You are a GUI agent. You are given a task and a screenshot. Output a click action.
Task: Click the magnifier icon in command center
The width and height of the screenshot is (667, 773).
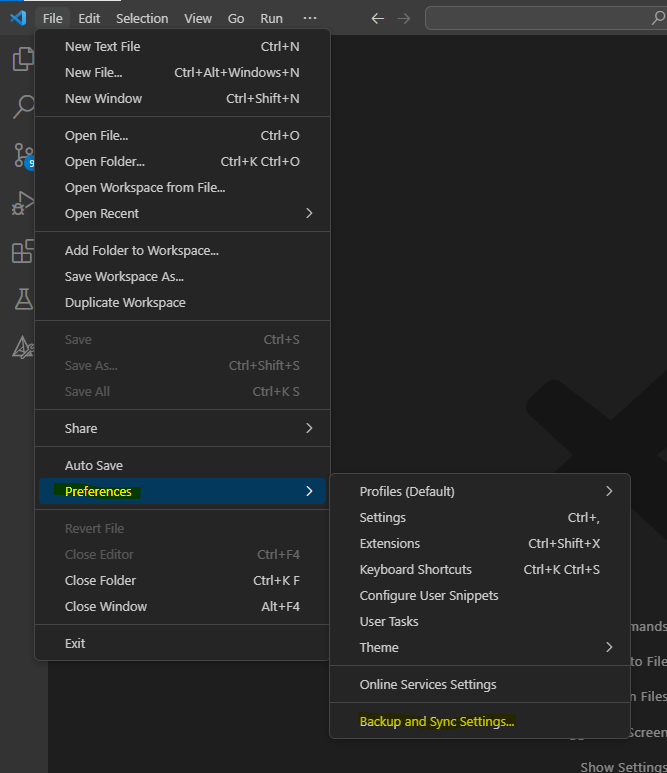(x=658, y=18)
